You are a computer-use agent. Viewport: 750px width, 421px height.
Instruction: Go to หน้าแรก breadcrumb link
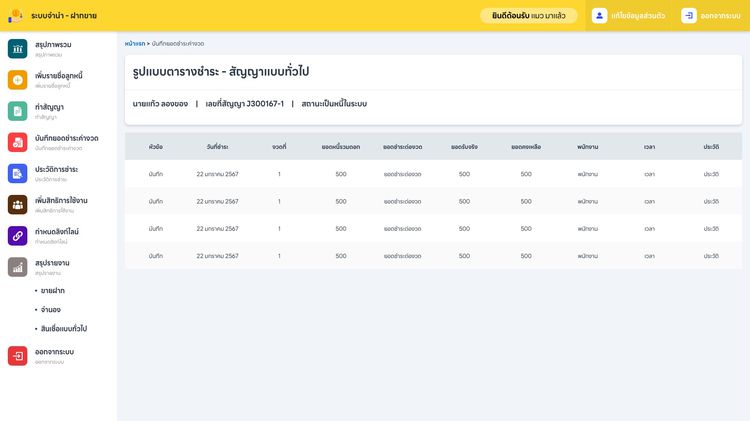pos(134,44)
